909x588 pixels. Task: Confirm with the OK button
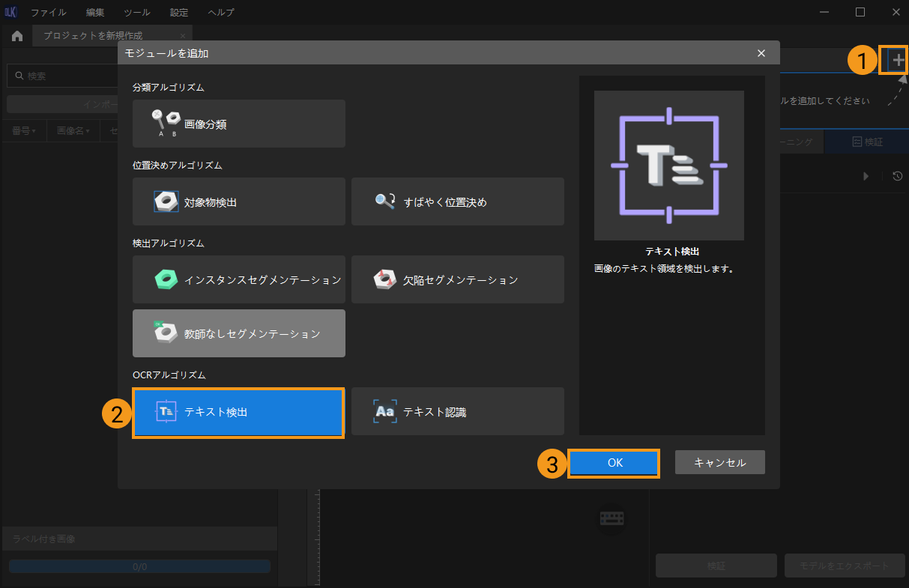(614, 463)
